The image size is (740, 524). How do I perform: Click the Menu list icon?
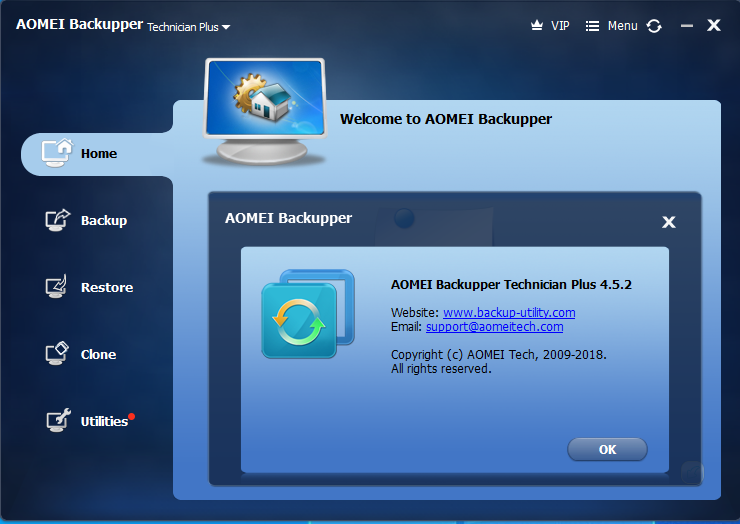[x=592, y=26]
